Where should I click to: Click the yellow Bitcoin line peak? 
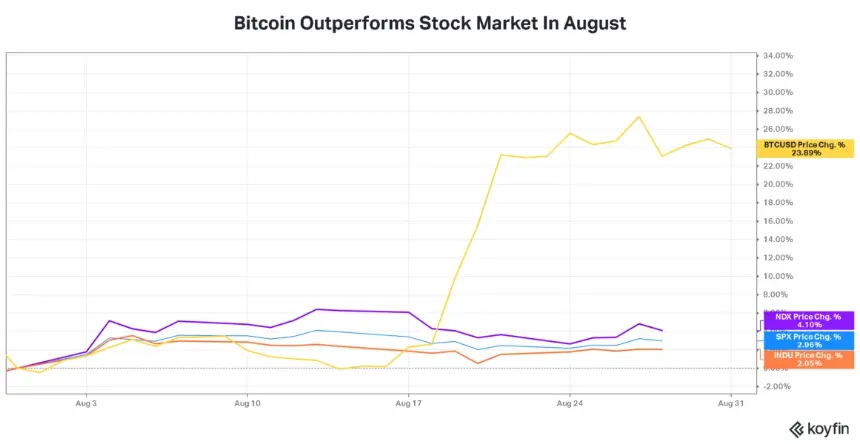pos(640,116)
